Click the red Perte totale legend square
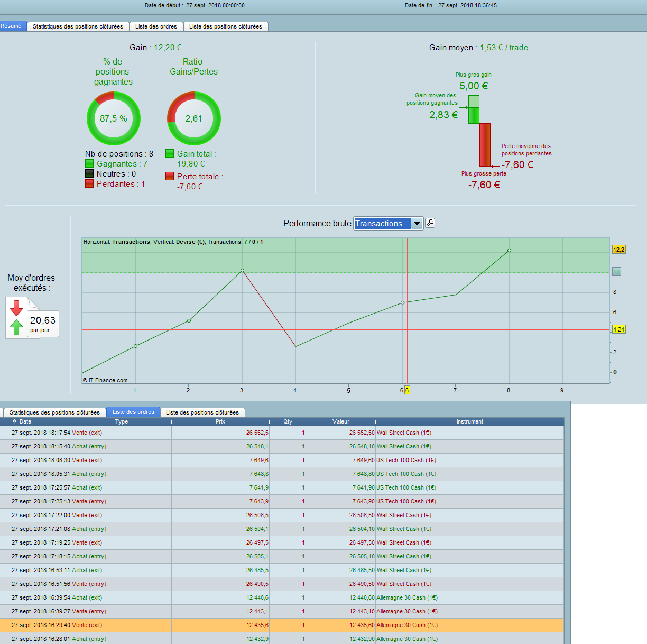 170,176
